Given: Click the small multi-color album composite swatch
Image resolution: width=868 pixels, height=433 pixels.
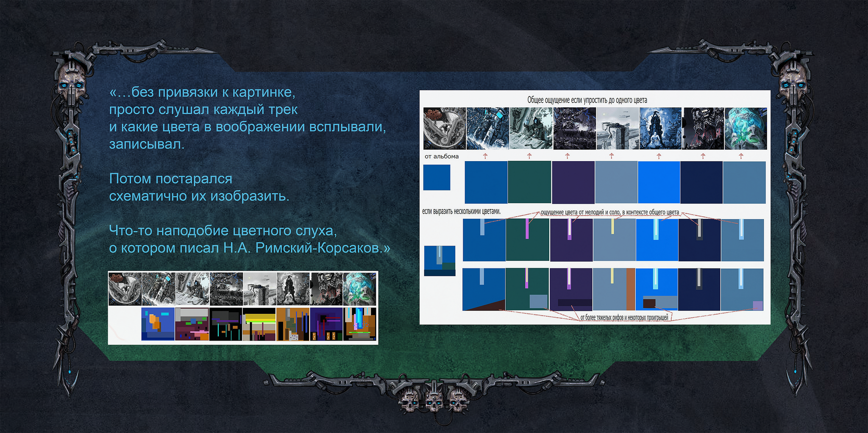Looking at the screenshot, I should (440, 261).
